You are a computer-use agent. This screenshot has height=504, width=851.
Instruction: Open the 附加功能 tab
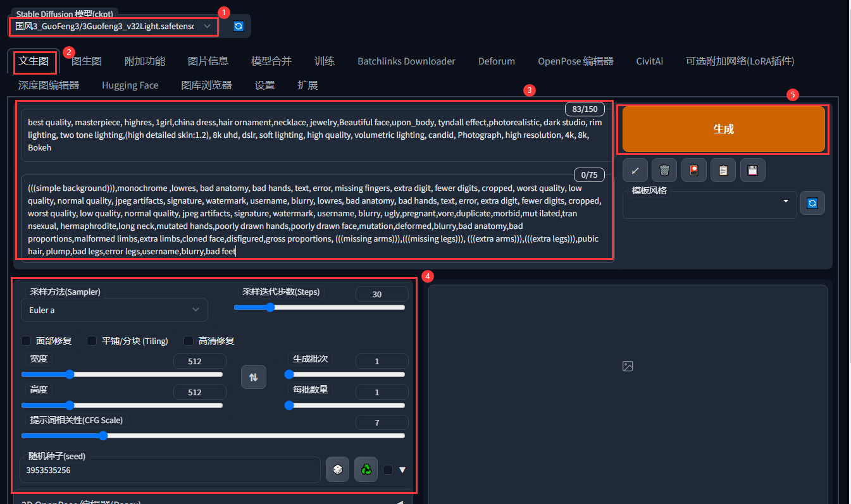pos(145,61)
